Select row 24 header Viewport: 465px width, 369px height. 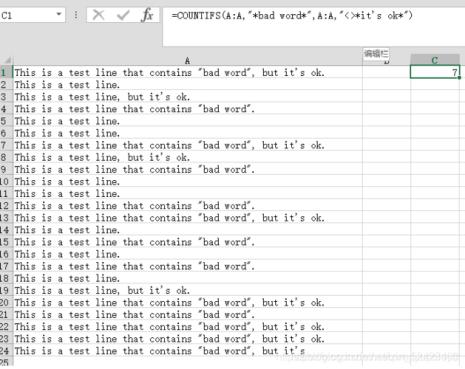tap(6, 351)
